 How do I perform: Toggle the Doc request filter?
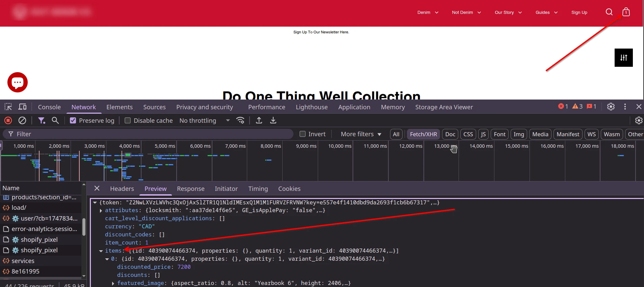pyautogui.click(x=450, y=134)
